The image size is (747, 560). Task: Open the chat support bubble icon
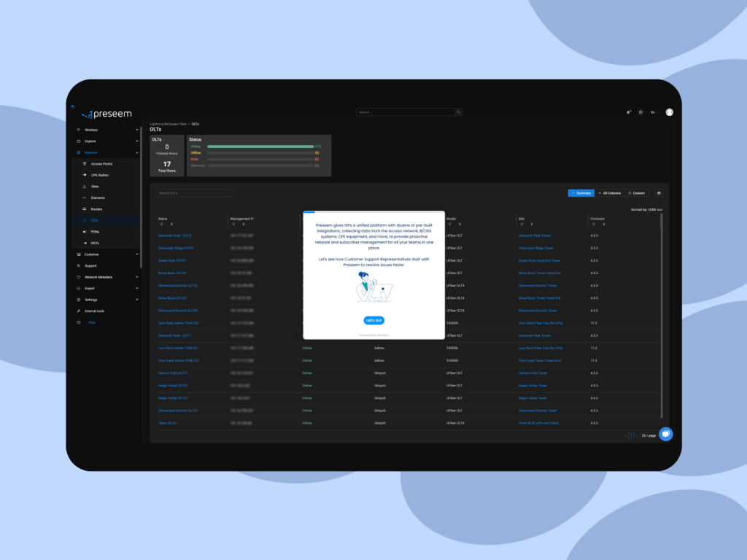click(665, 434)
